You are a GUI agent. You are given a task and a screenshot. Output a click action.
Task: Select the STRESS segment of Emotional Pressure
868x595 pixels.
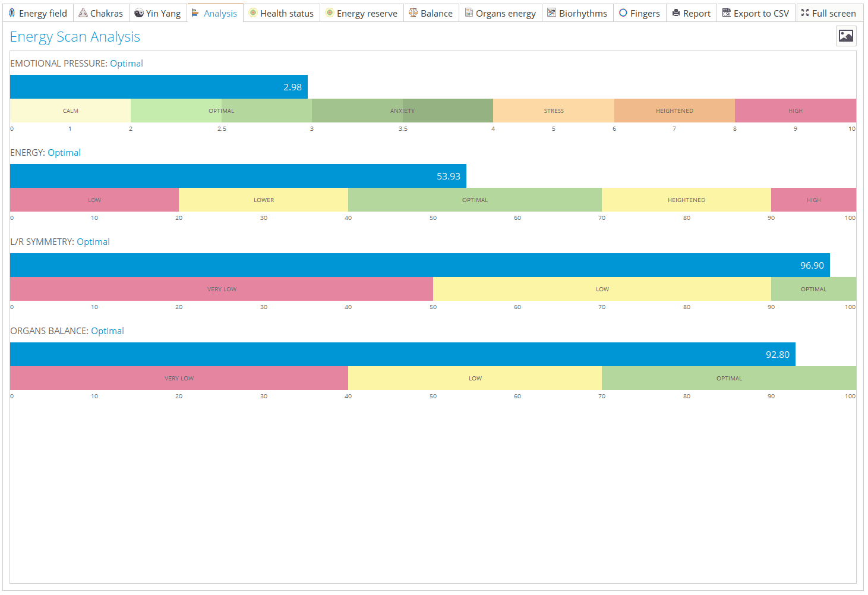(554, 111)
